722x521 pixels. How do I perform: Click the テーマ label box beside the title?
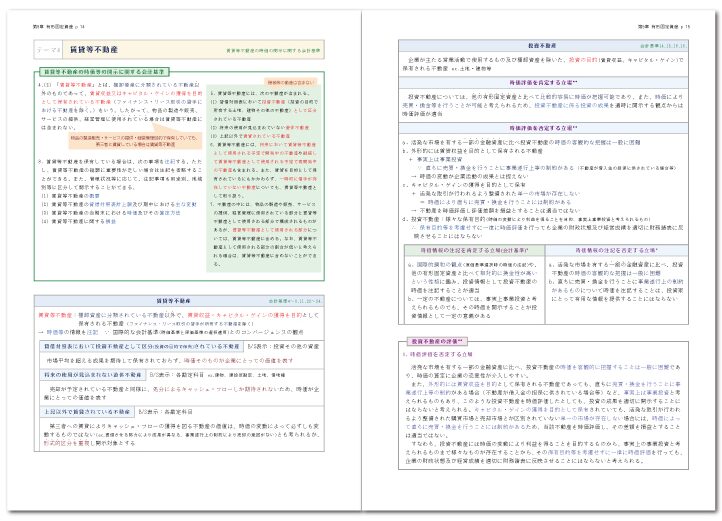(48, 50)
